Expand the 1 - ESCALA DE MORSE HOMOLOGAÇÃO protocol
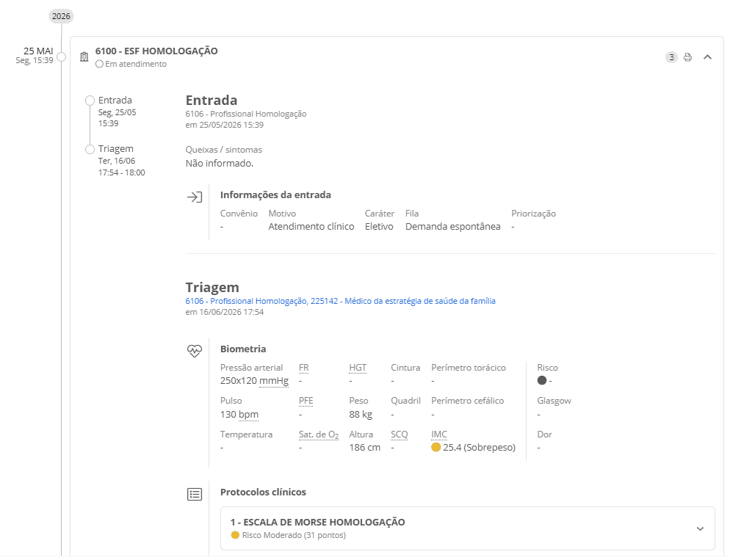 [700, 529]
